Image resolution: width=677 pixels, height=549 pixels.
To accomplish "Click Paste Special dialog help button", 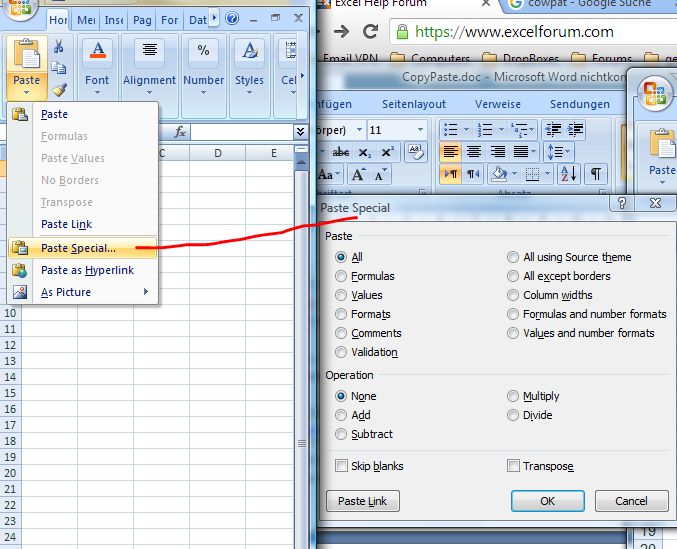I will coord(622,203).
